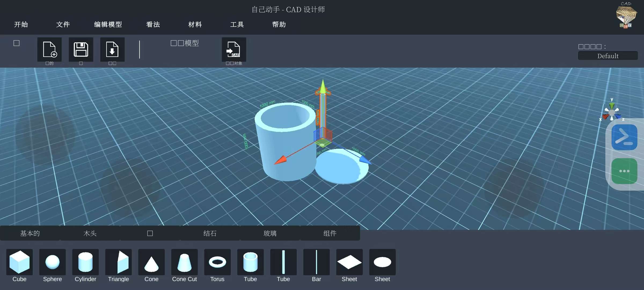Create a new file with the document-plus icon

[x=49, y=49]
